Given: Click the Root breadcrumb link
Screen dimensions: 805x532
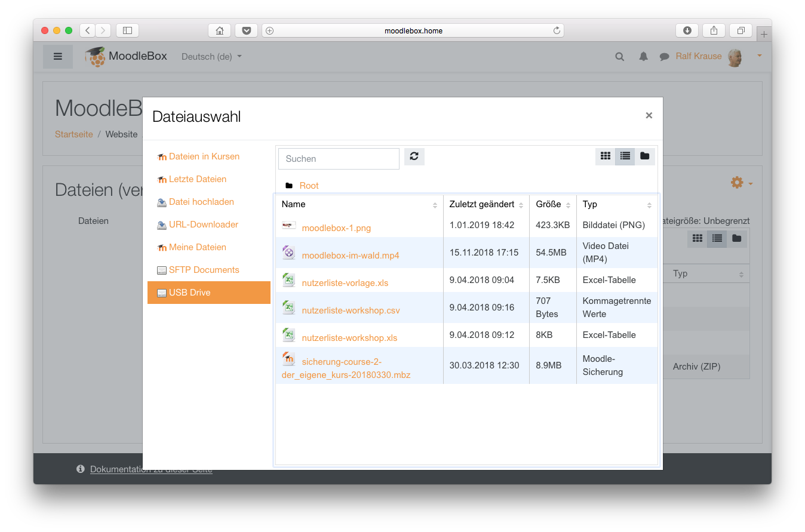Looking at the screenshot, I should [x=309, y=186].
